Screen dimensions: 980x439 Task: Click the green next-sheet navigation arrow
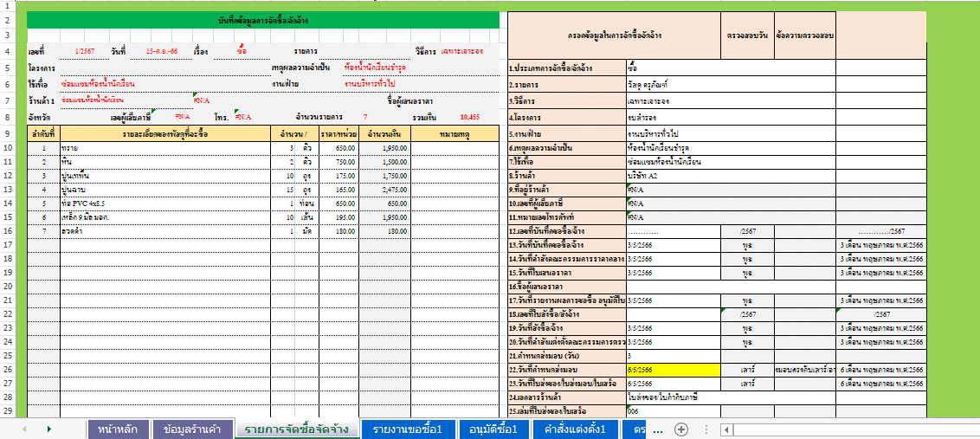pos(48,429)
